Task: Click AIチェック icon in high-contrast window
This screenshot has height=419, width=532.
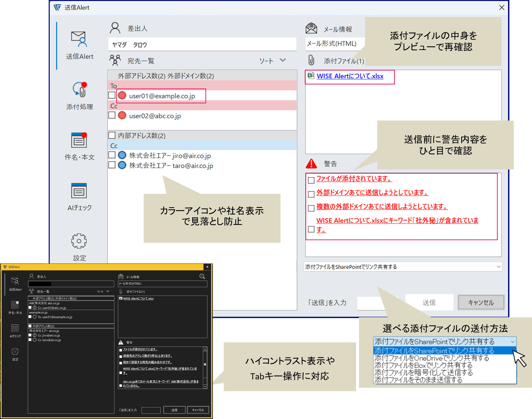Action: [15, 328]
